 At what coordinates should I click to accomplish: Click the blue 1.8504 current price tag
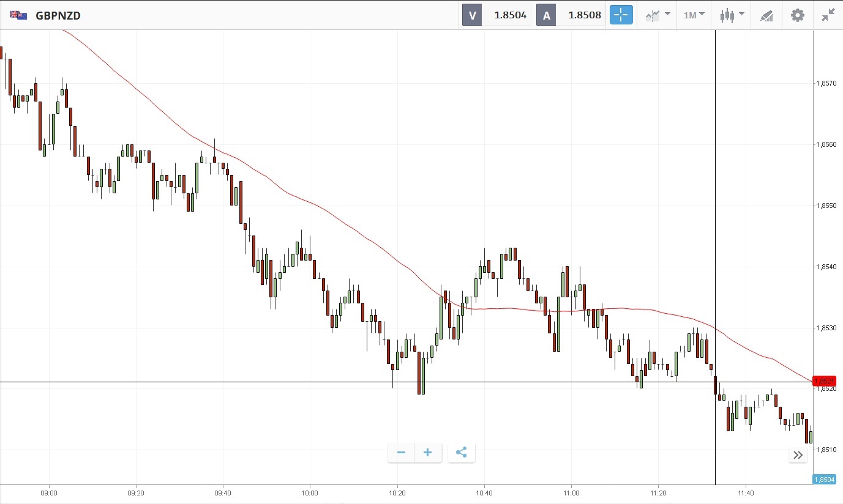tap(824, 480)
